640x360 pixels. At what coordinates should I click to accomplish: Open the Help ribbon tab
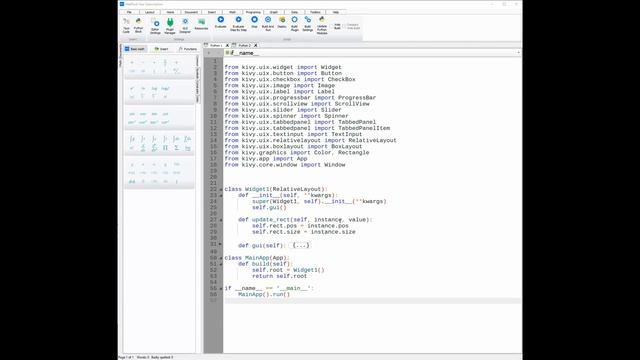pyautogui.click(x=336, y=12)
